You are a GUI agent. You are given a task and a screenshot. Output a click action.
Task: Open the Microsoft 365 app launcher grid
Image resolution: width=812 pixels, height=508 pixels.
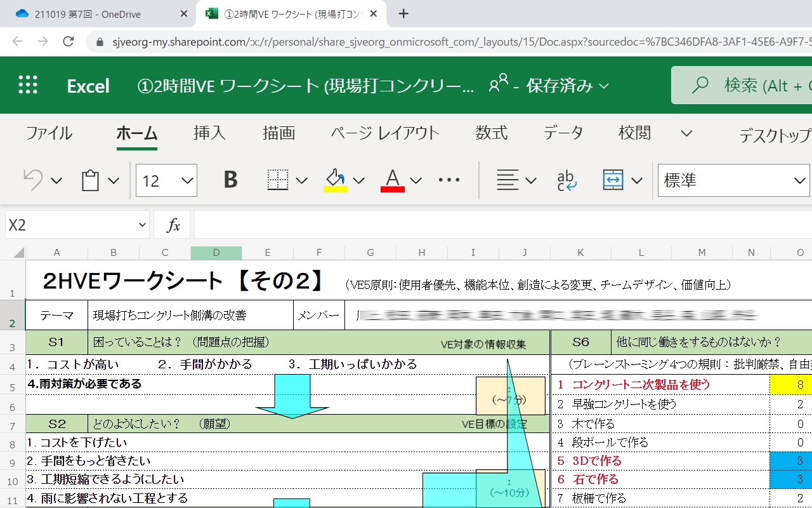point(28,86)
